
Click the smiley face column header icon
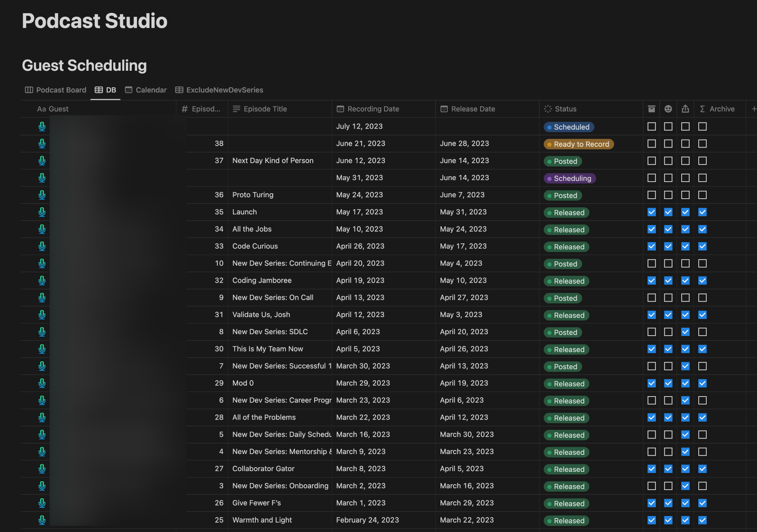(668, 109)
